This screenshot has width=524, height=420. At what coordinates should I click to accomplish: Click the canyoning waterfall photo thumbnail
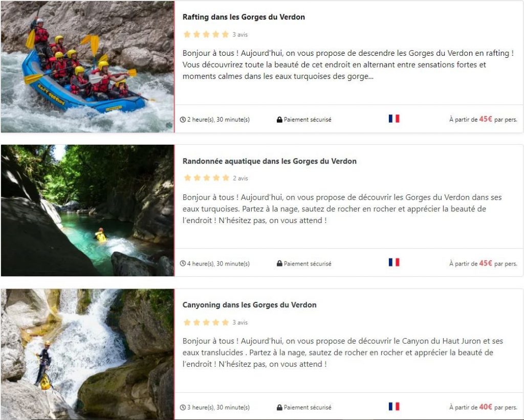87,353
